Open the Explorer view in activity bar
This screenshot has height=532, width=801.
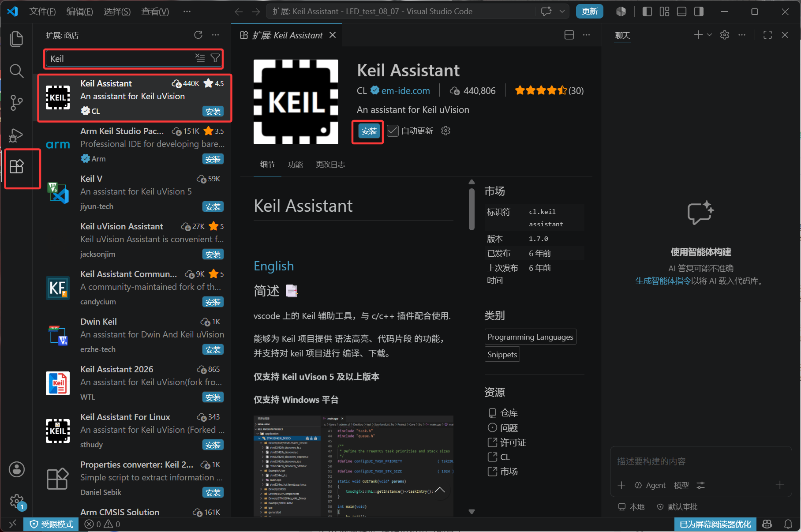tap(16, 39)
